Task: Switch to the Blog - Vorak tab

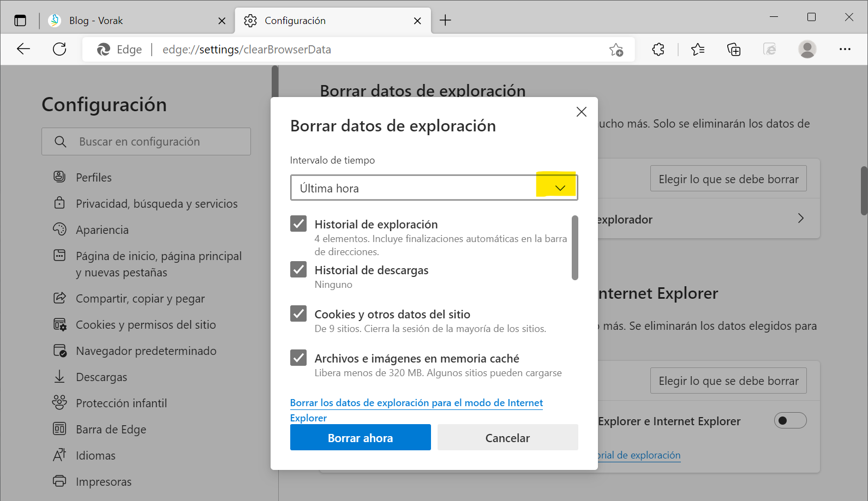Action: pyautogui.click(x=137, y=21)
